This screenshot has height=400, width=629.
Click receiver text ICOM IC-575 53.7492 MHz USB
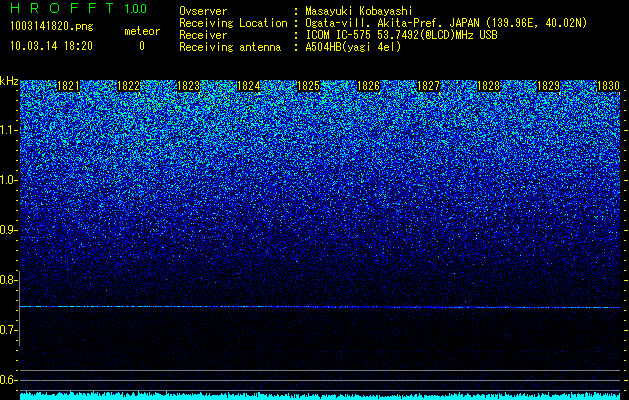coord(402,35)
